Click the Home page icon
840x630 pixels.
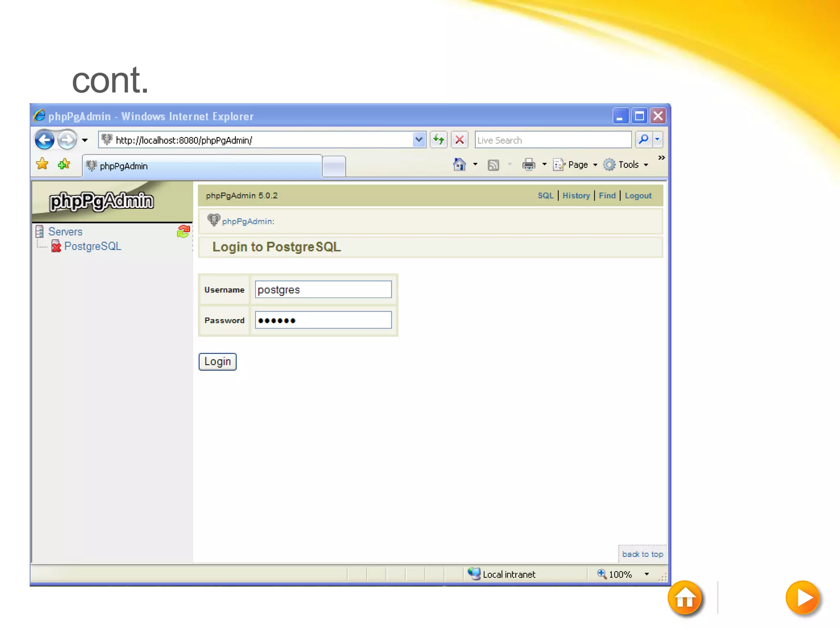click(x=459, y=164)
